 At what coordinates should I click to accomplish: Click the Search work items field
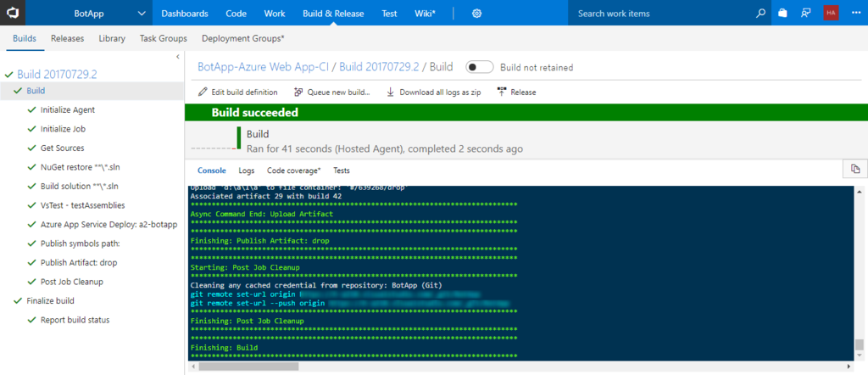661,14
